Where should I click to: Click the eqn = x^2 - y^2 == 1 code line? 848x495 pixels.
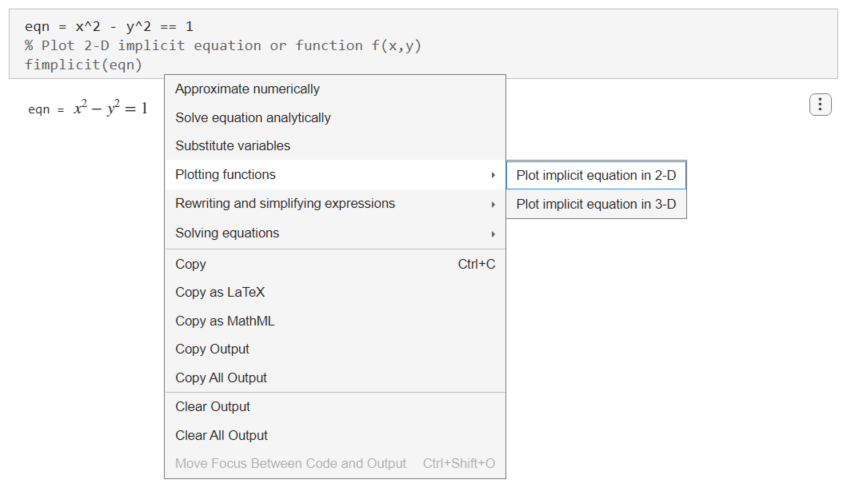coord(108,26)
